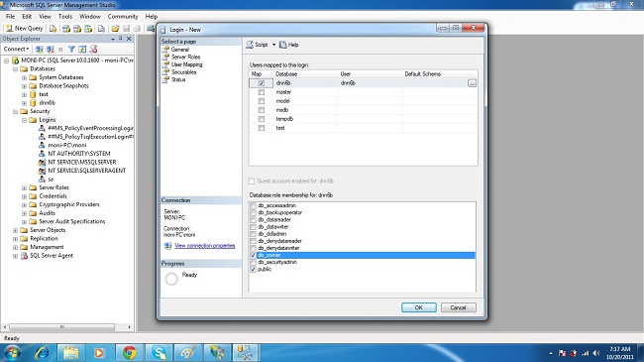Enable the db_securityadmin role checkbox
644x362 pixels.
coord(253,262)
